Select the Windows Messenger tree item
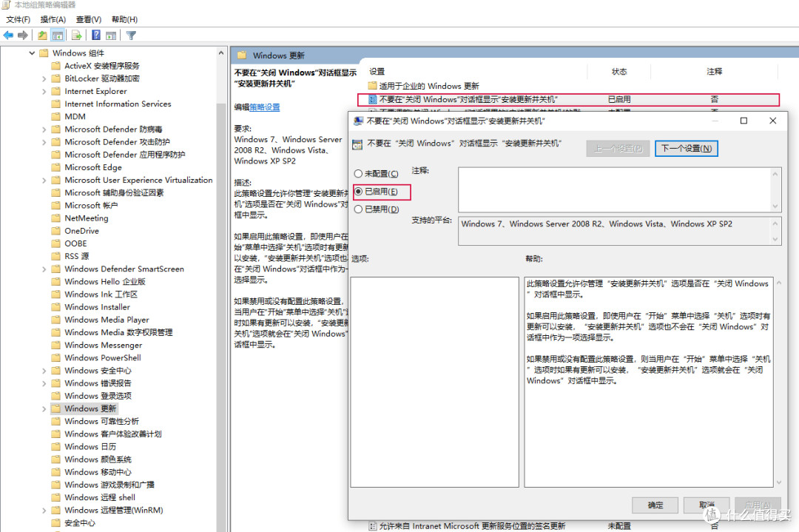Screen dimensions: 799x532 pos(103,345)
